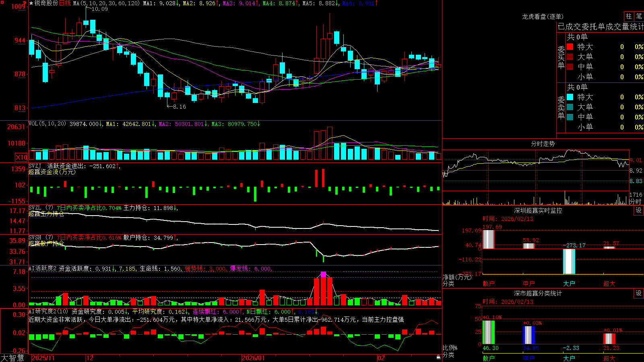Open 设 settings for 深圳超赢实时监控 panel
Viewport: 644px width, 362px height.
pos(638,210)
